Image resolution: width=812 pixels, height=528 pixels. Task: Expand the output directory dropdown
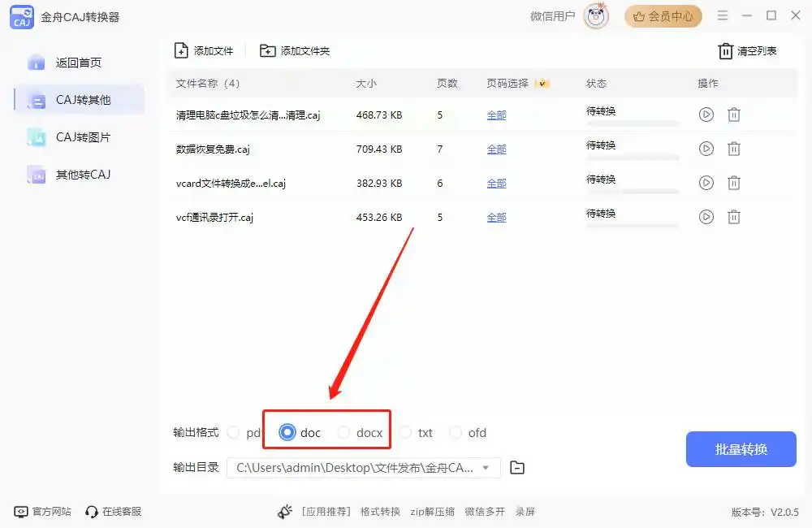(x=486, y=468)
